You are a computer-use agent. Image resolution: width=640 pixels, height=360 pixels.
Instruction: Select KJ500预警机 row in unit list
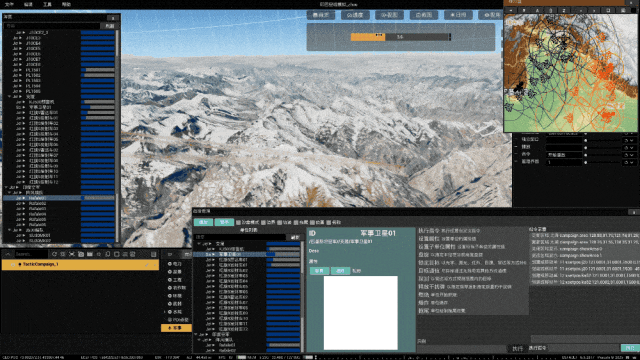247,249
